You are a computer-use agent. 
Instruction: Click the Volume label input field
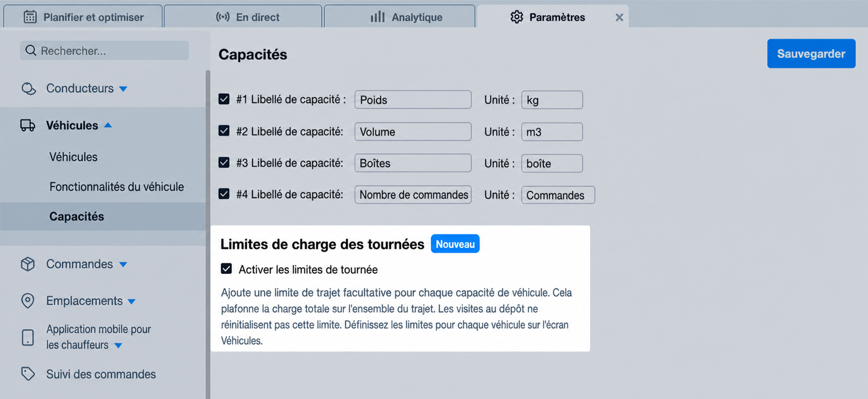click(413, 131)
